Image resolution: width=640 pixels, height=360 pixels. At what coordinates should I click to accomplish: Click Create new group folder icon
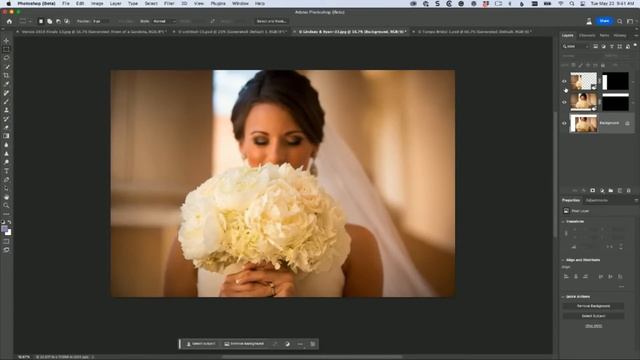(611, 191)
